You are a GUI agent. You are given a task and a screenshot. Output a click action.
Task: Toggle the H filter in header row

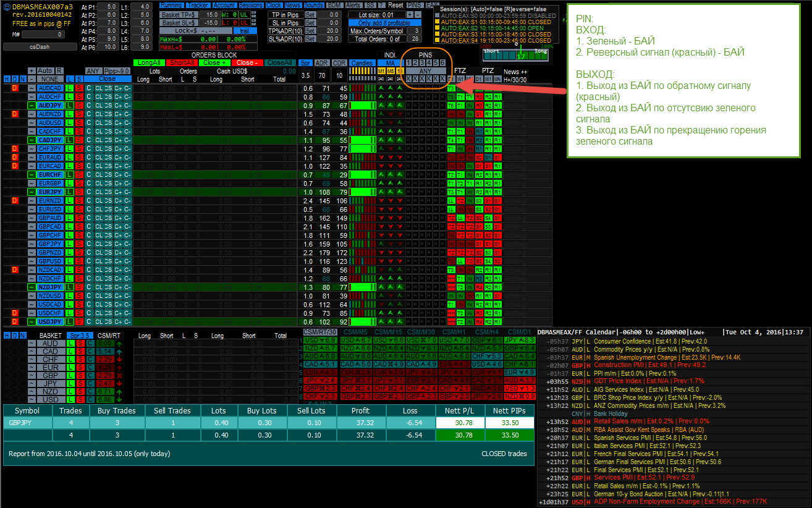pyautogui.click(x=7, y=79)
